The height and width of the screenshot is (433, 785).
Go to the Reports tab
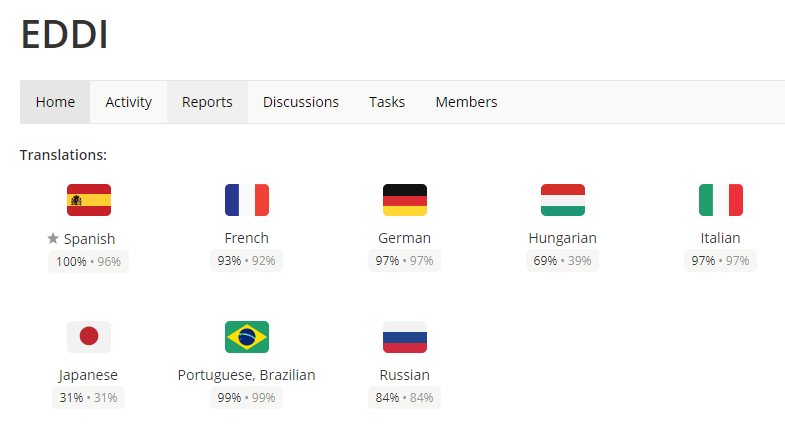(x=207, y=102)
